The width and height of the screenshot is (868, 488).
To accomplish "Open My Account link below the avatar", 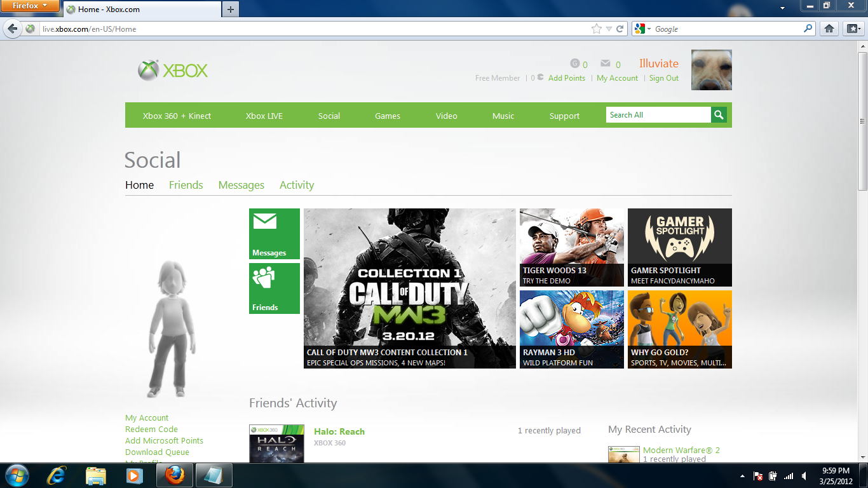I will click(147, 417).
